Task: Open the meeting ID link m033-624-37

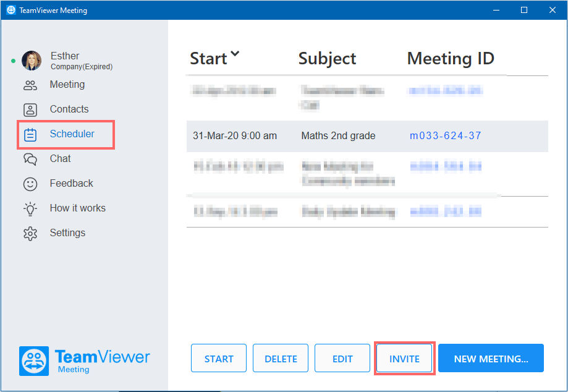Action: [445, 136]
